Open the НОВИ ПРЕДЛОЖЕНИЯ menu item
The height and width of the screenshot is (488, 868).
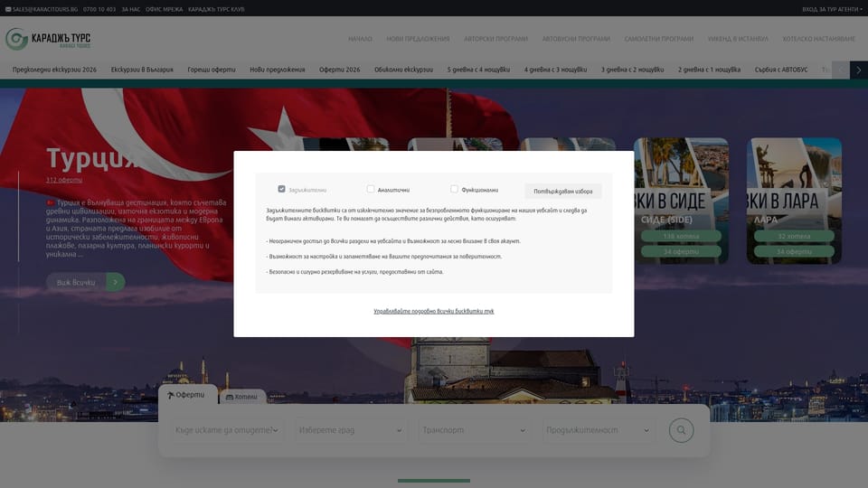tap(418, 39)
